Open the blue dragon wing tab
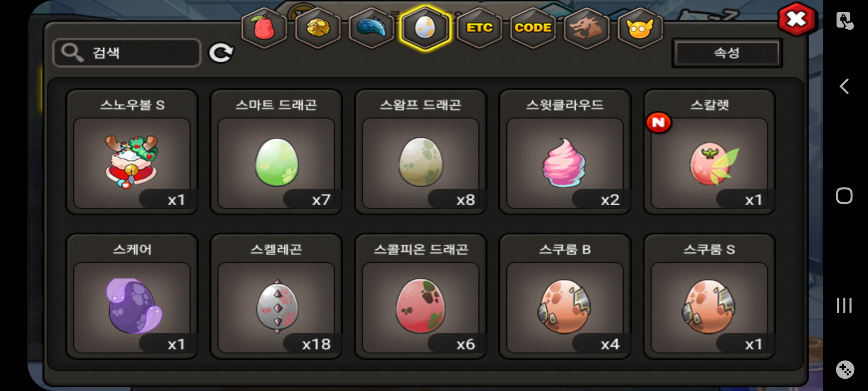 point(371,28)
